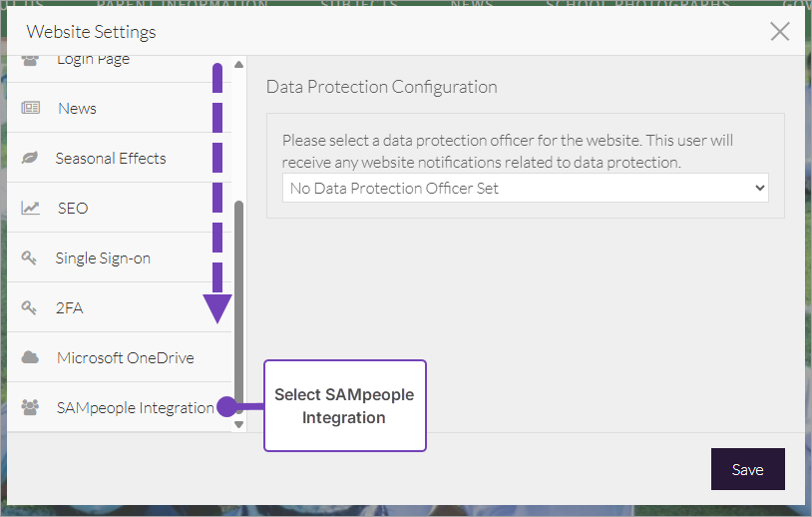812x517 pixels.
Task: Click the SEO chart icon
Action: point(30,208)
